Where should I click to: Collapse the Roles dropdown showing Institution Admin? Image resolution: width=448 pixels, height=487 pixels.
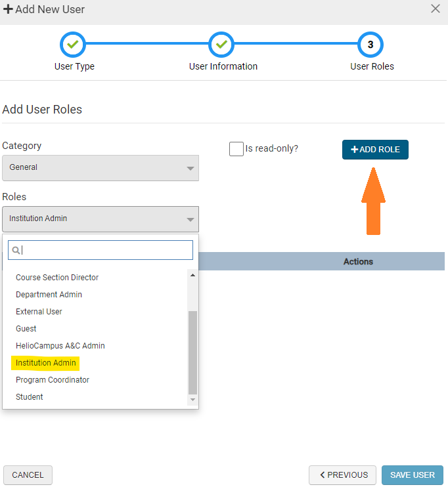tap(101, 219)
